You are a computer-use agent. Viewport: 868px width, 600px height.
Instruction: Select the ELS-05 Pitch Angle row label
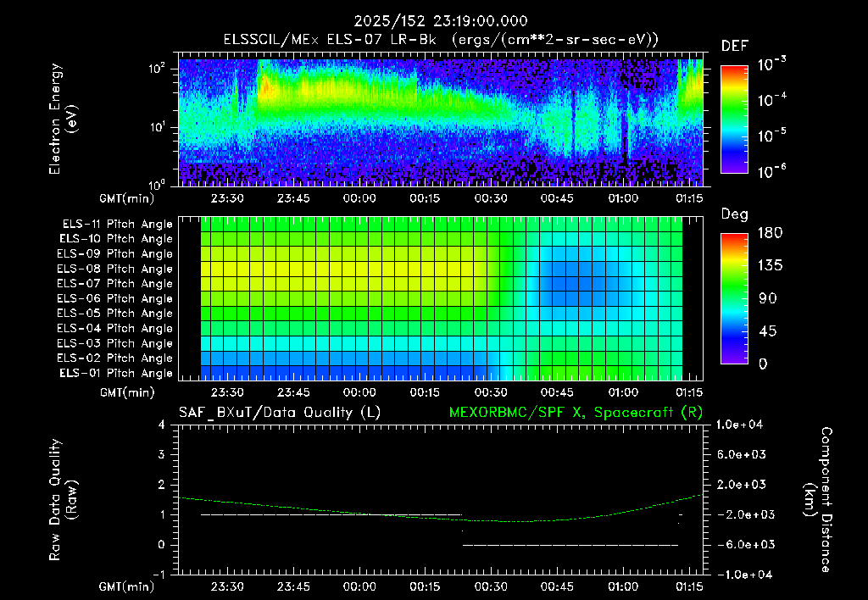[x=115, y=314]
